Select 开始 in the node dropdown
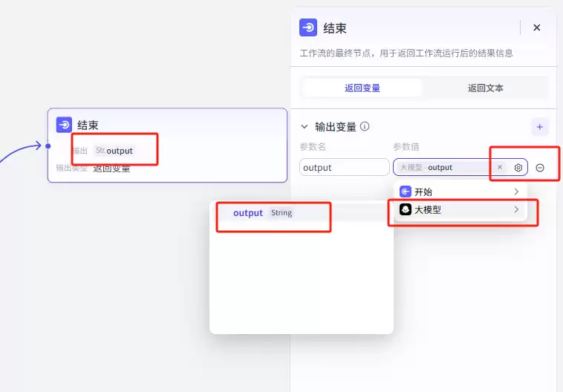563x392 pixels. point(461,192)
